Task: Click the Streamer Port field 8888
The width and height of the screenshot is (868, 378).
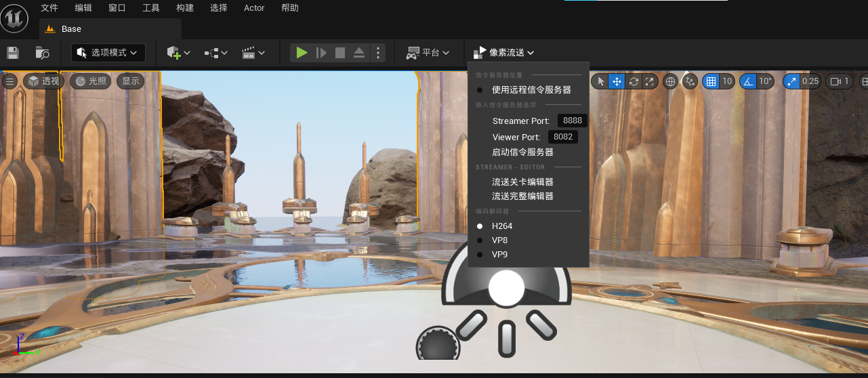Action: [x=573, y=121]
